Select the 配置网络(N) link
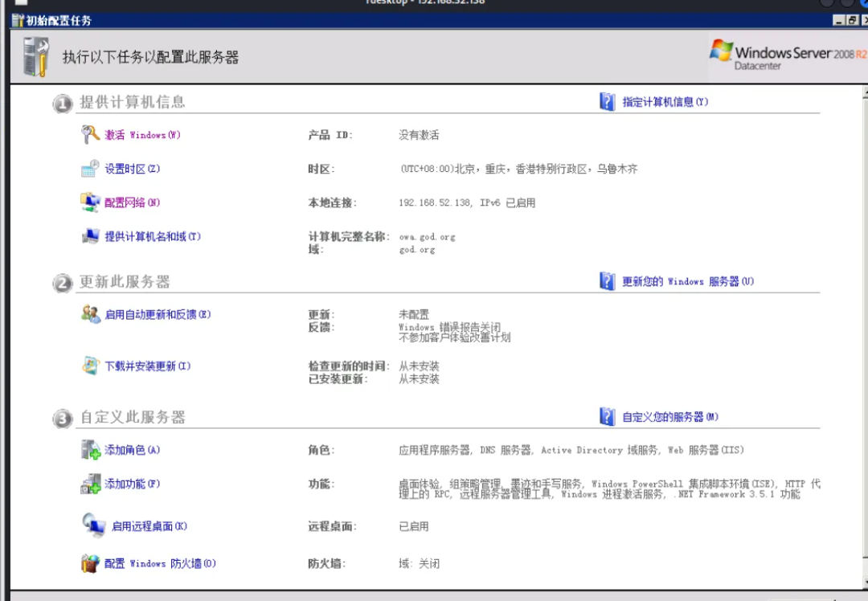The width and height of the screenshot is (868, 601). tap(133, 202)
